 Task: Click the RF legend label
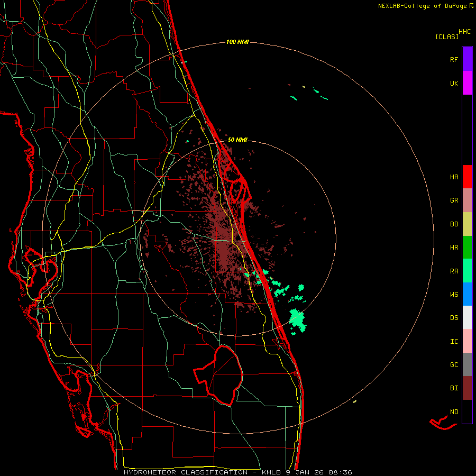454,59
